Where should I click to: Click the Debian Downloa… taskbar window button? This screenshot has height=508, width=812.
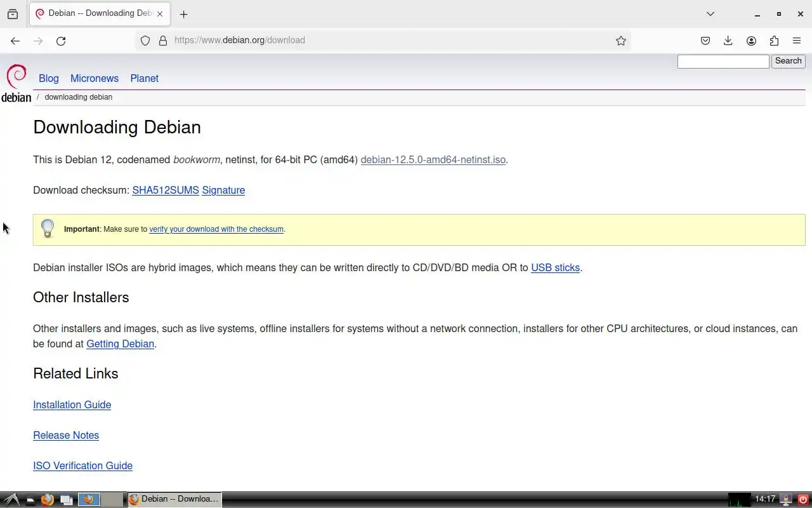(174, 500)
